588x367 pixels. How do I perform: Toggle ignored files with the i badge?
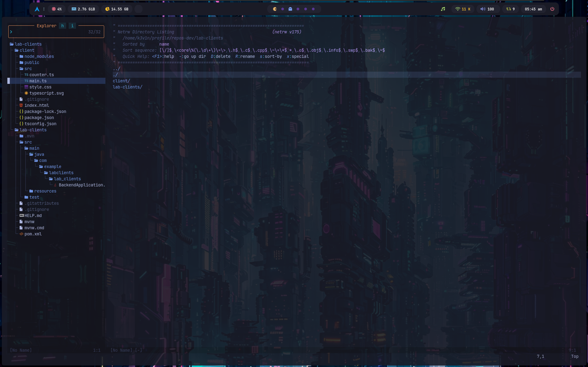coord(72,26)
